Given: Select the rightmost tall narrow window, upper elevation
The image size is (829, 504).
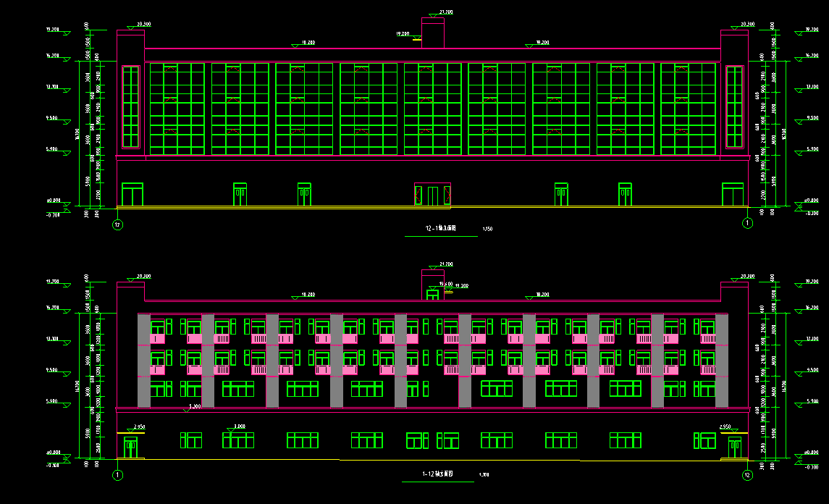Looking at the screenshot, I should point(734,107).
